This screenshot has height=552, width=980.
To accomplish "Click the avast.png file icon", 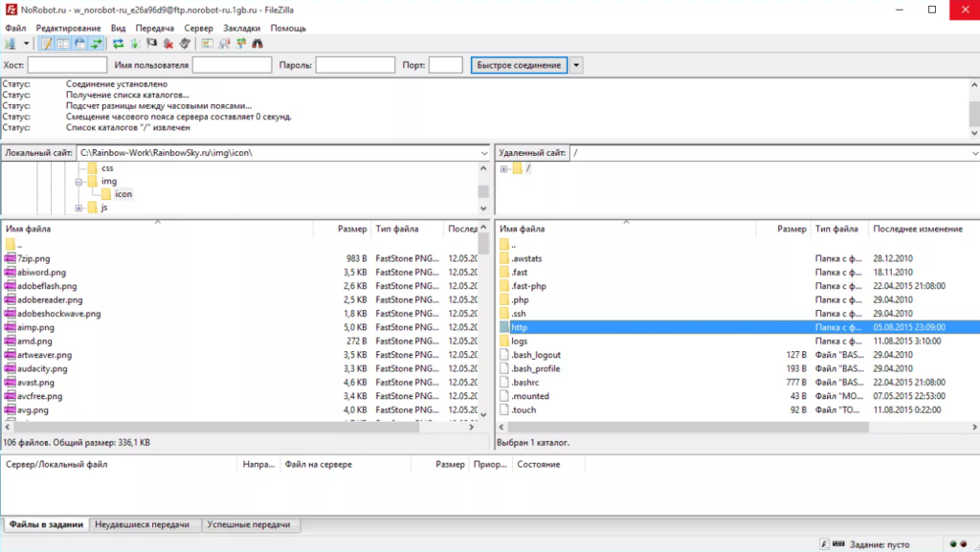I will tap(10, 382).
